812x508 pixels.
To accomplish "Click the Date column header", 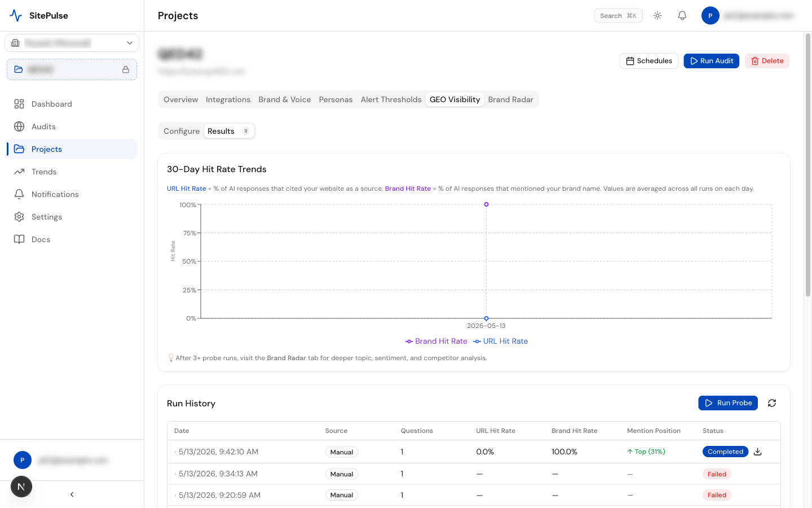I will [x=182, y=431].
